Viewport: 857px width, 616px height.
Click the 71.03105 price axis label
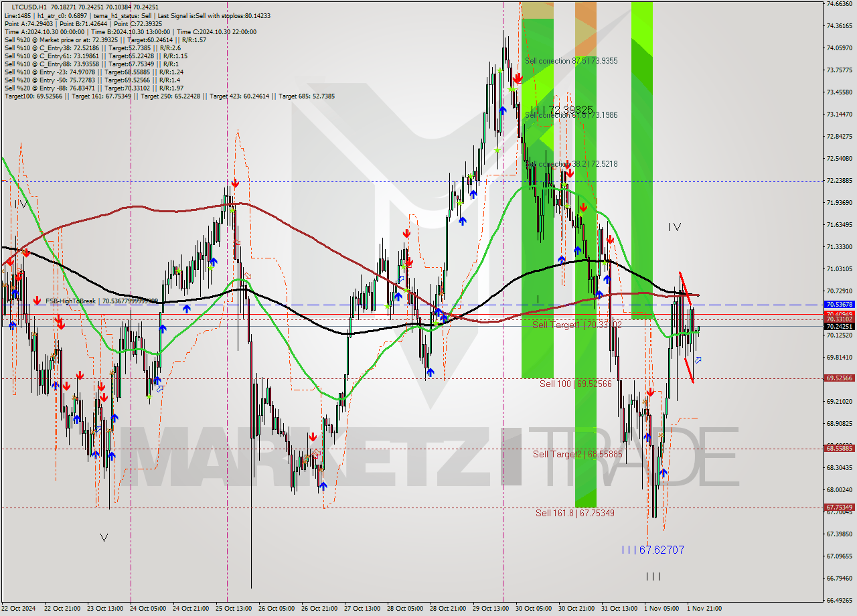click(839, 268)
